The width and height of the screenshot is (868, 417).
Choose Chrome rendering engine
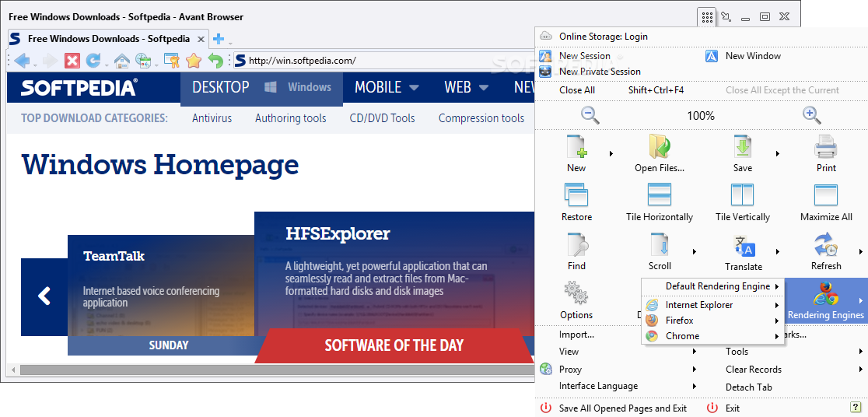pos(712,336)
